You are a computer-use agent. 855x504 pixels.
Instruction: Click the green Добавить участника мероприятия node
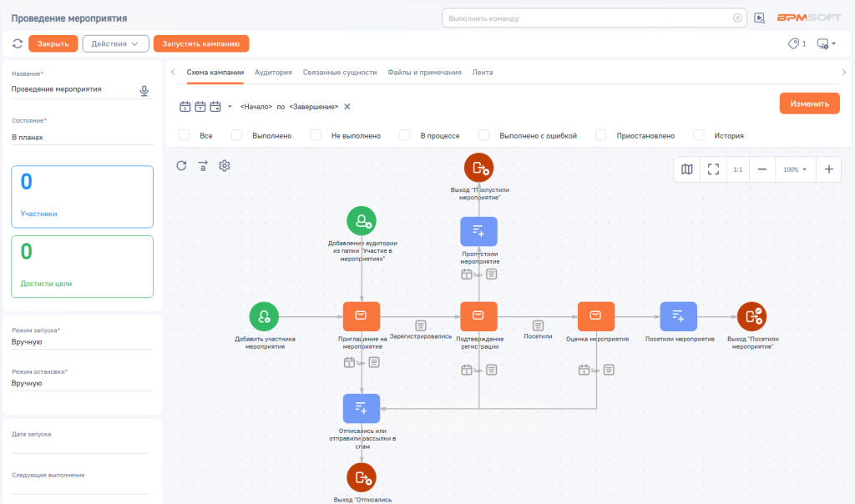point(264,316)
